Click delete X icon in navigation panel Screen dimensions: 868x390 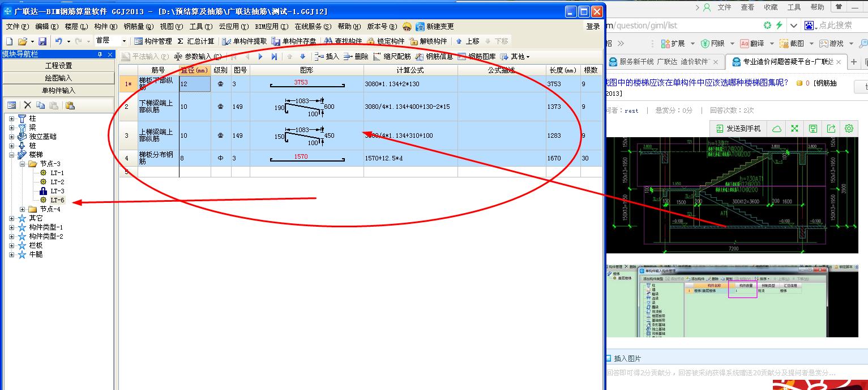pyautogui.click(x=27, y=105)
